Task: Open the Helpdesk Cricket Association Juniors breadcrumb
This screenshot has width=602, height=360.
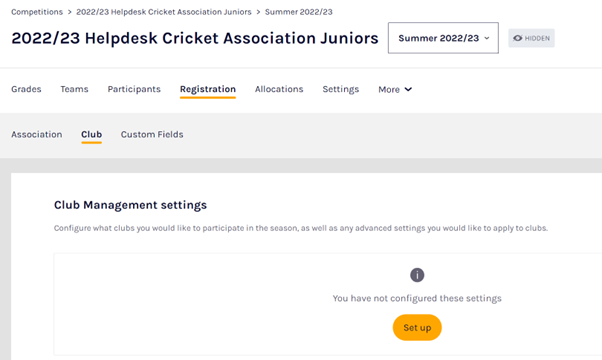Action: (164, 12)
